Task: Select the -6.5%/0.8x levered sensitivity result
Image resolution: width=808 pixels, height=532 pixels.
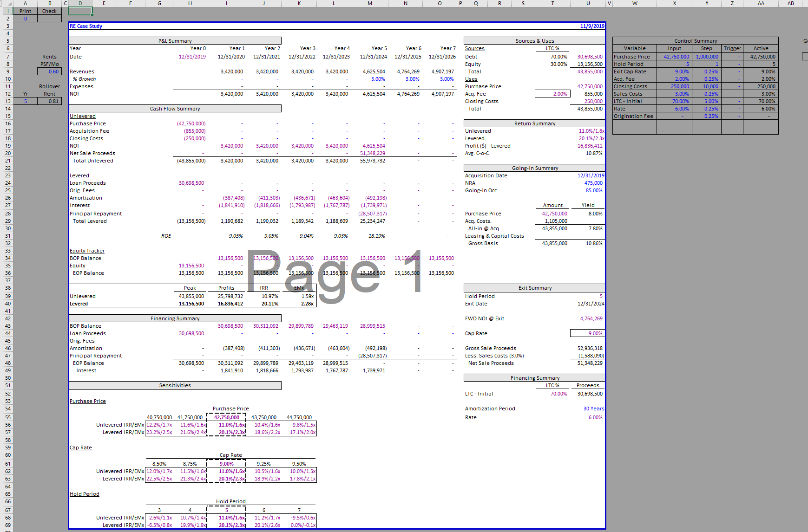Action: (x=159, y=525)
